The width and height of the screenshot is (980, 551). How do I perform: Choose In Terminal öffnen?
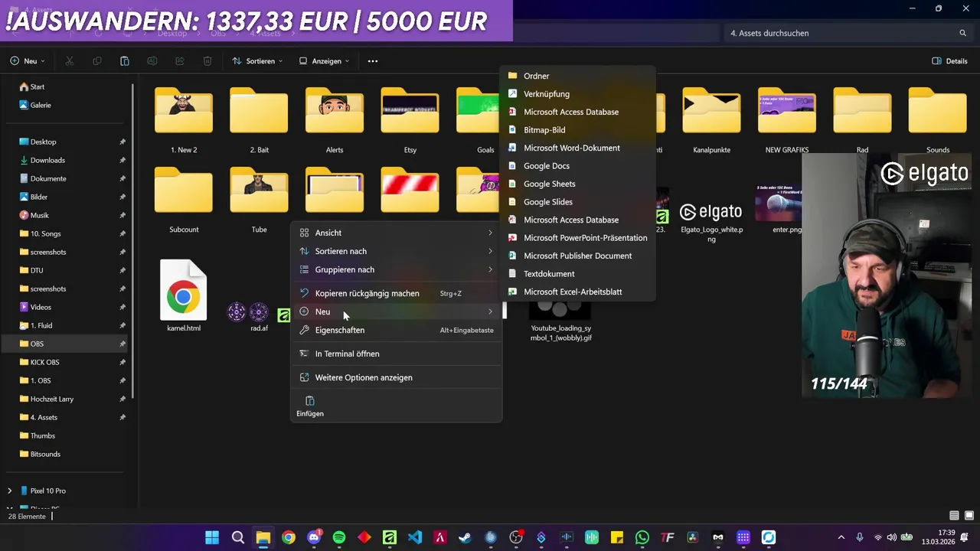point(397,354)
